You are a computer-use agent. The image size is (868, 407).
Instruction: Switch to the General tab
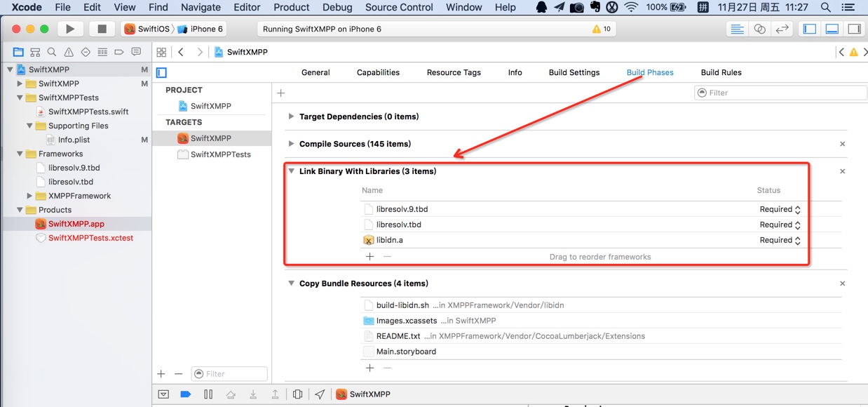tap(316, 72)
